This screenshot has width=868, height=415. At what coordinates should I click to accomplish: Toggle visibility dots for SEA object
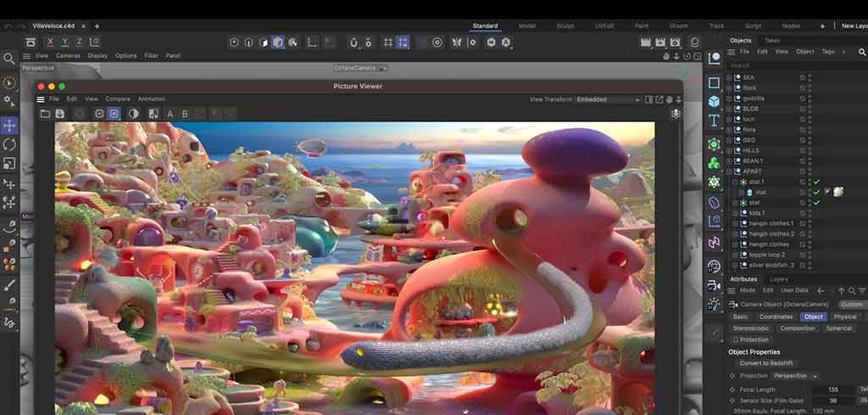tap(810, 77)
